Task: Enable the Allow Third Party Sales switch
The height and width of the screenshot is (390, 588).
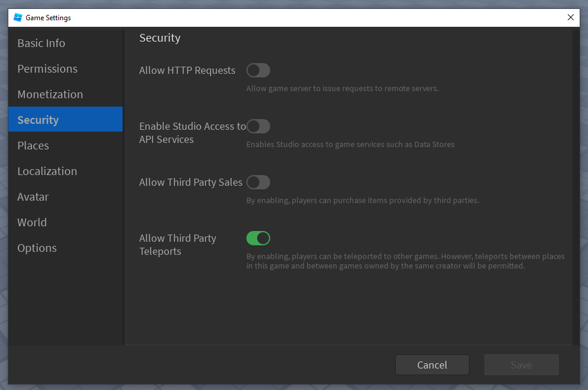Action: pos(258,182)
